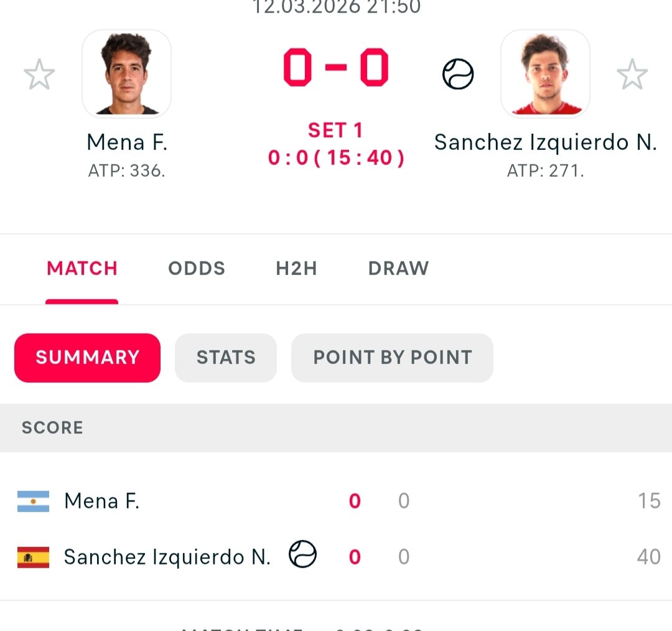Click the large 0 - 0 score
This screenshot has height=631, width=672.
(336, 68)
